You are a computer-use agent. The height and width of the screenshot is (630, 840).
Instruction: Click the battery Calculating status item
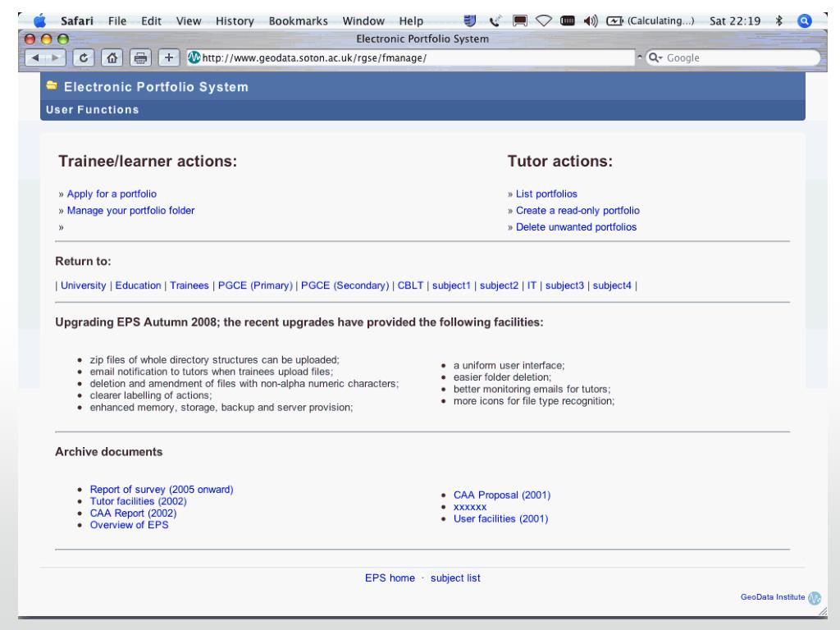[x=650, y=21]
